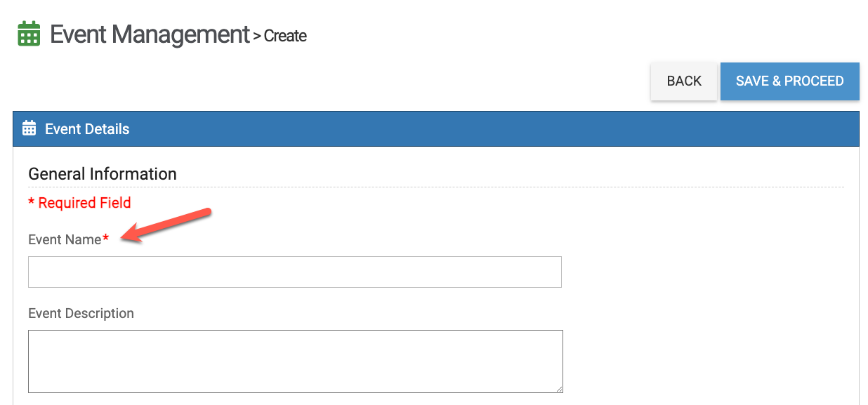Click the empty right side of the blue Event Details bar
The image size is (868, 405).
(x=562, y=129)
